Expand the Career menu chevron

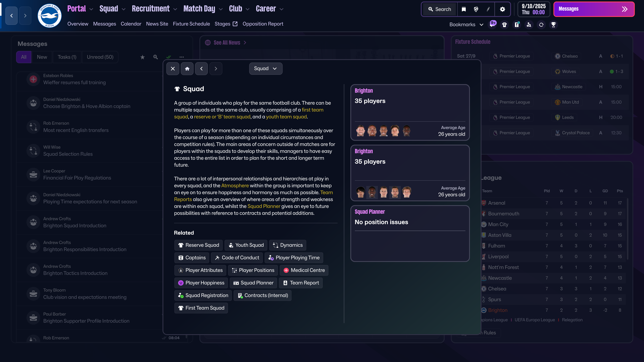coord(282,9)
